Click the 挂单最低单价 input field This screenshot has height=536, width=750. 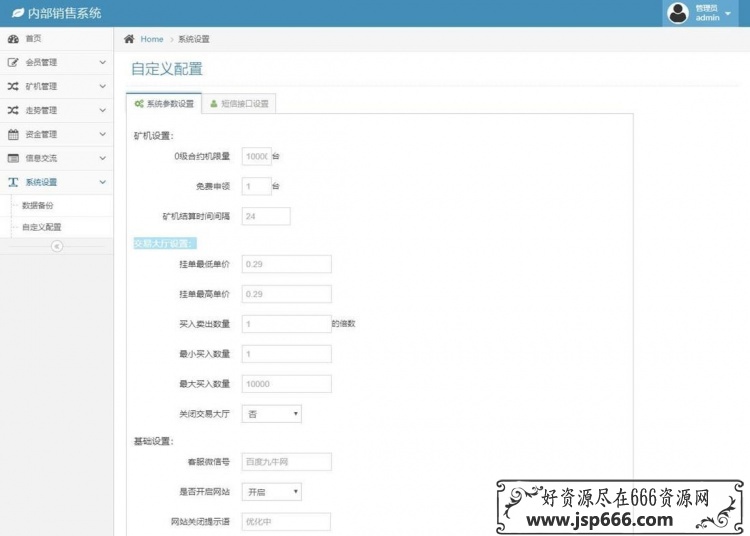286,264
